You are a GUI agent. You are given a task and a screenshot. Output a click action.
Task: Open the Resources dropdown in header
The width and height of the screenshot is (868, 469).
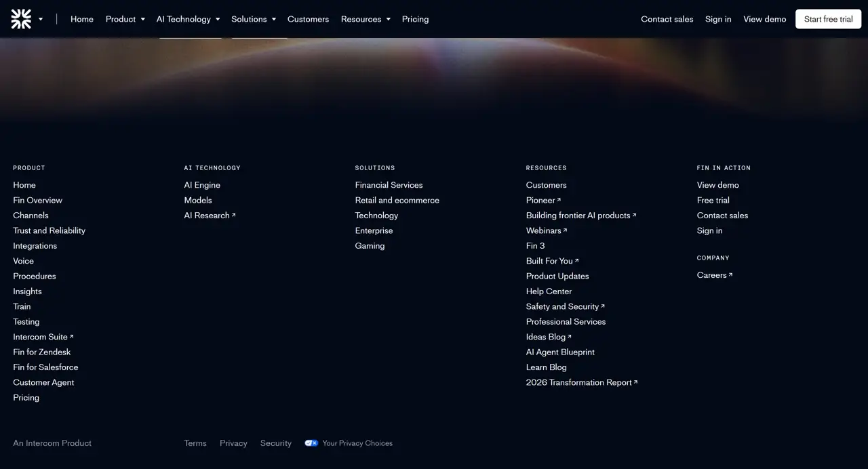[x=365, y=19]
